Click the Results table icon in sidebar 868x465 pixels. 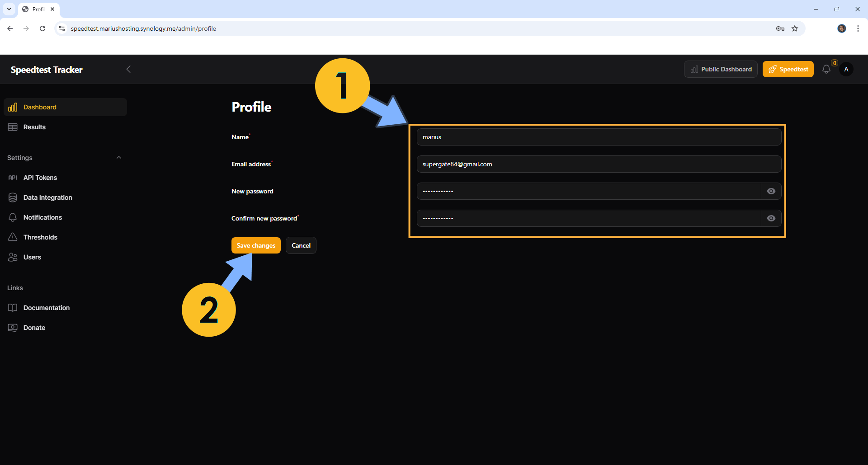point(13,127)
